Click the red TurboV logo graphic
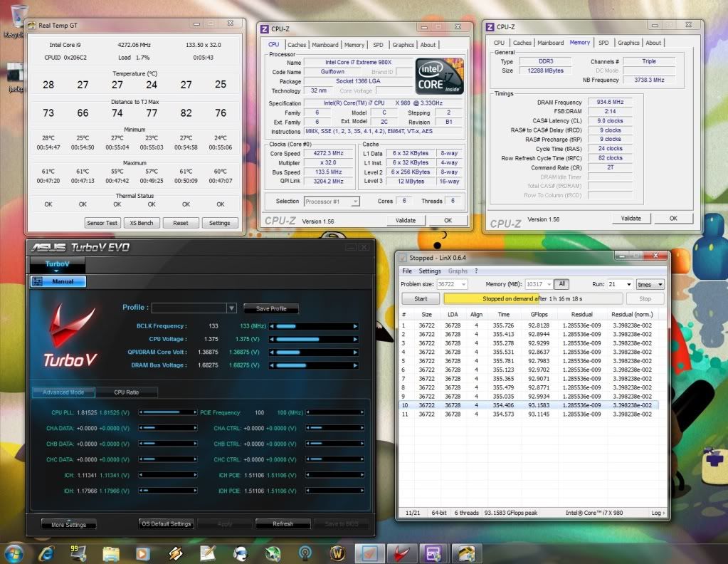 (x=71, y=333)
